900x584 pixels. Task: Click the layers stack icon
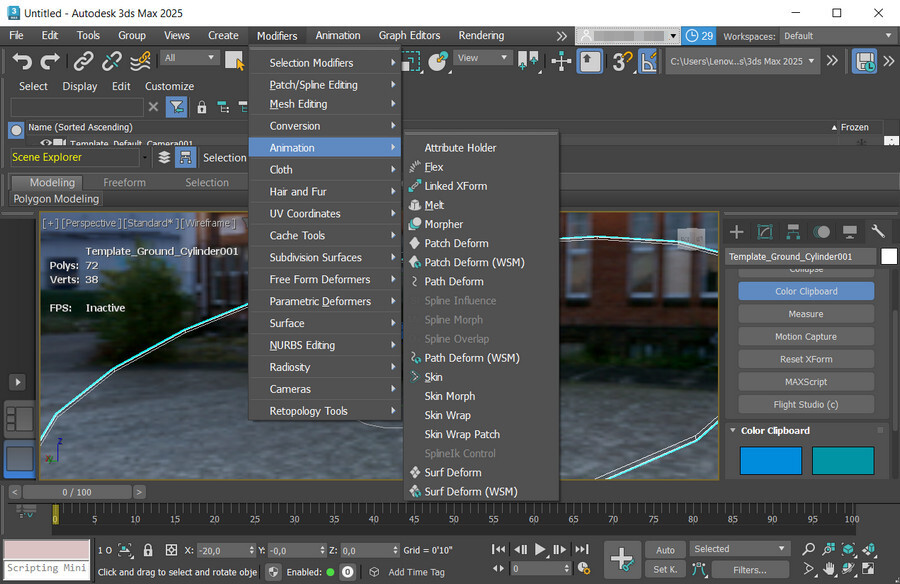(x=164, y=157)
